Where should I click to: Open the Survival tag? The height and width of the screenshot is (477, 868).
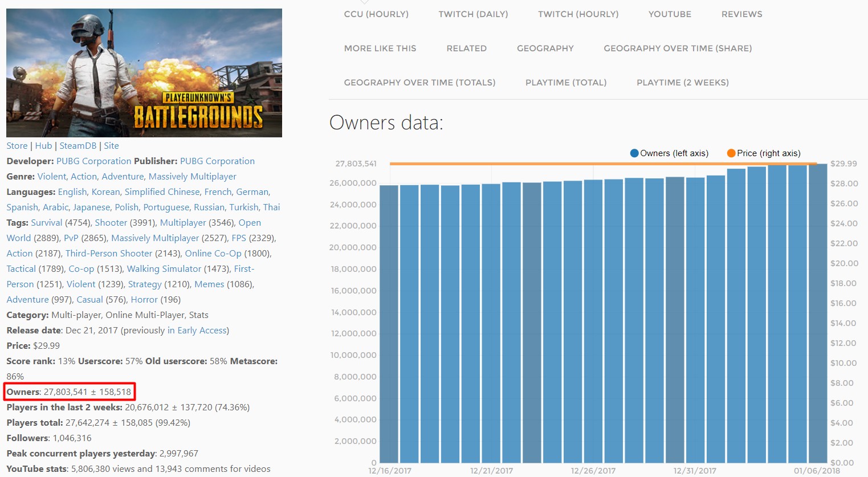tap(47, 223)
